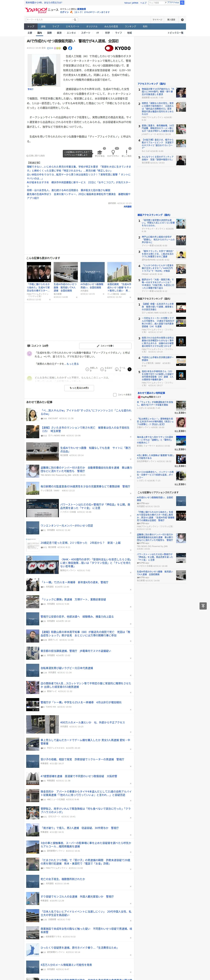Click the header search magnifier button
The height and width of the screenshot is (980, 210).
[182, 3]
